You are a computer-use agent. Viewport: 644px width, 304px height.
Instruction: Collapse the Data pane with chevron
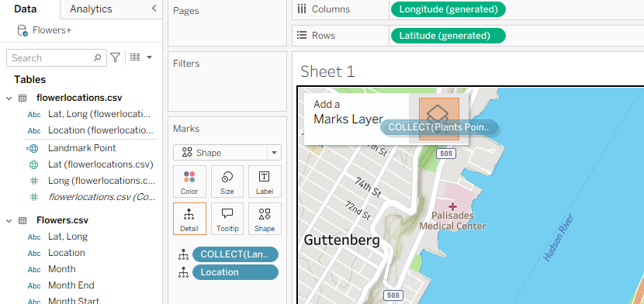click(154, 9)
